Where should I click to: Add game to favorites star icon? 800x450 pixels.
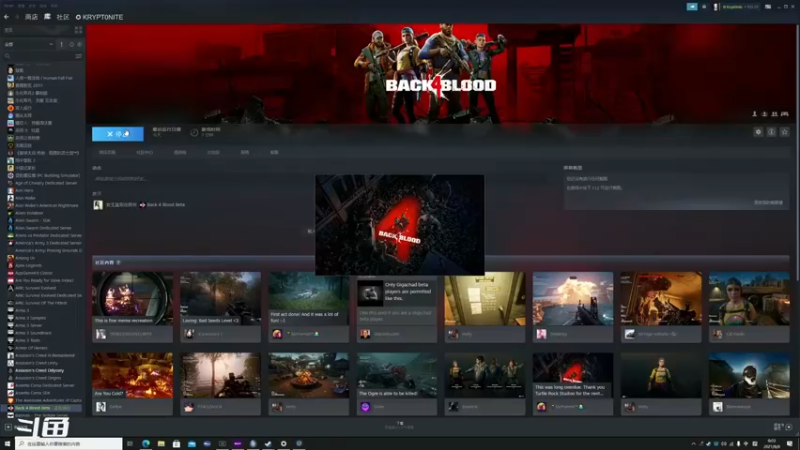coord(785,132)
